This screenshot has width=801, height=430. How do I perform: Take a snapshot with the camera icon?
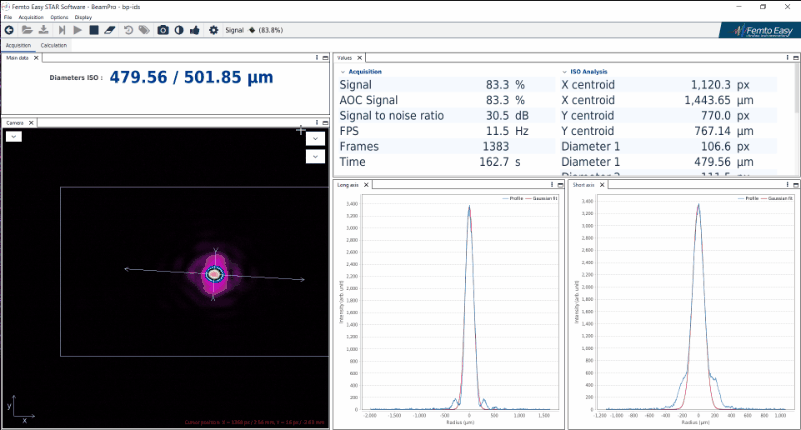[x=162, y=30]
